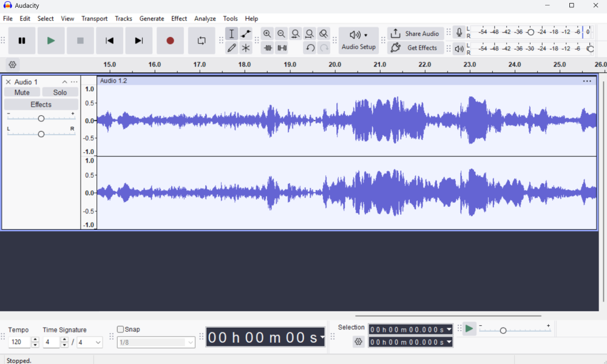Image resolution: width=607 pixels, height=364 pixels.
Task: Open the Help menu
Action: 251,19
